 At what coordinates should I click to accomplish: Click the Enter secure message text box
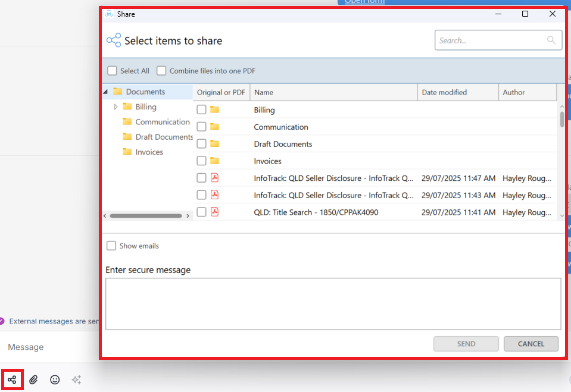pos(333,304)
